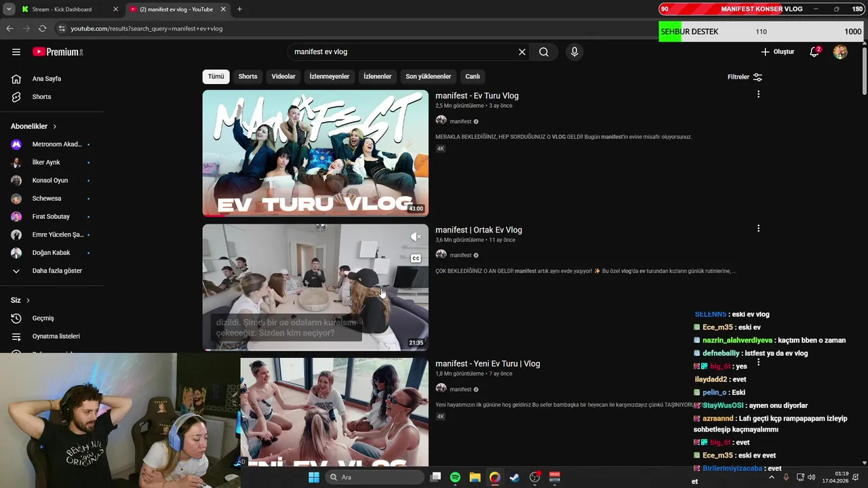Select the Shorts filter chip
Screen dimensions: 868x488
click(x=248, y=77)
